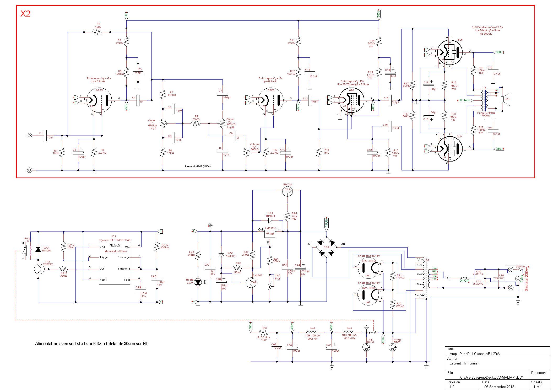
Task: Click the Aigüe P2 potentiometer symbol
Action: pos(222,123)
